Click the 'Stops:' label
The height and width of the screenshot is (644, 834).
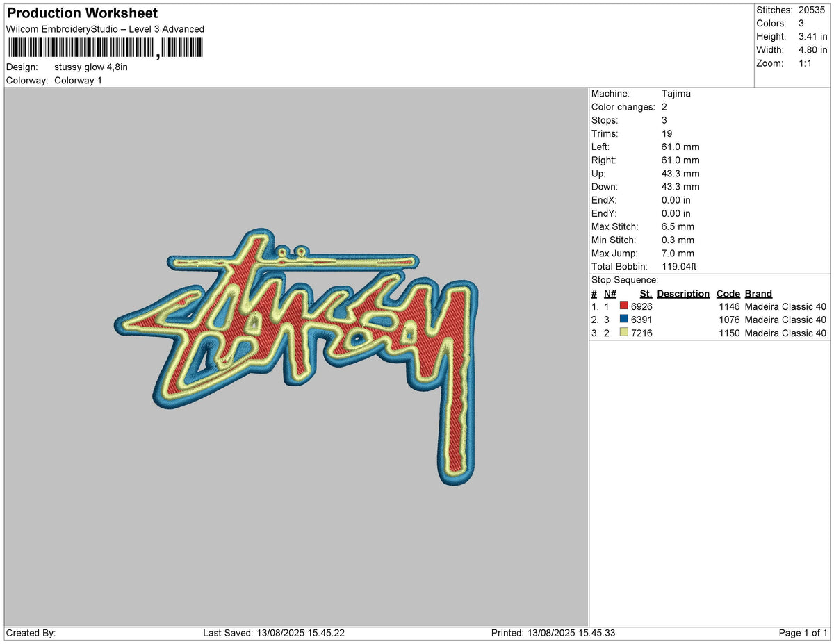pos(605,120)
